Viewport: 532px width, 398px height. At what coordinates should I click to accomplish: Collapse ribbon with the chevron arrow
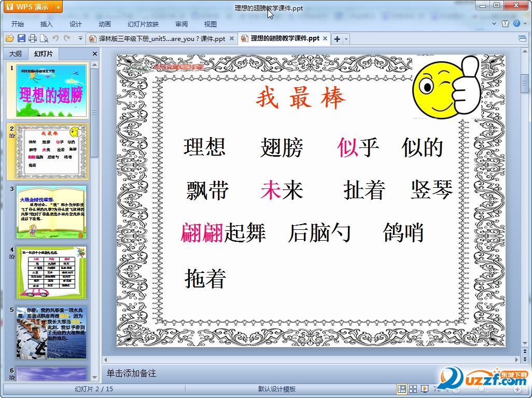[x=494, y=23]
